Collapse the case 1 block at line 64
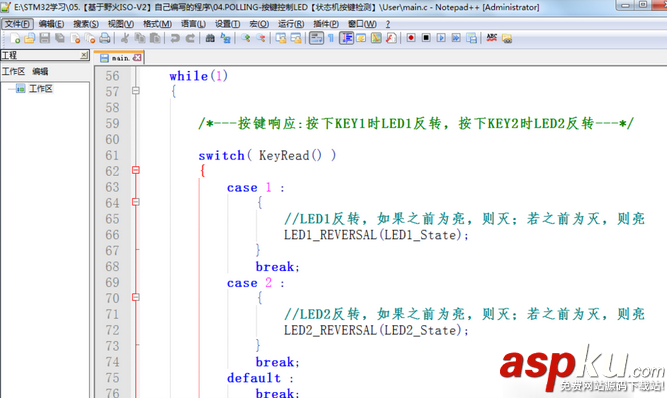Viewport: 670px width, 398px height. [135, 202]
